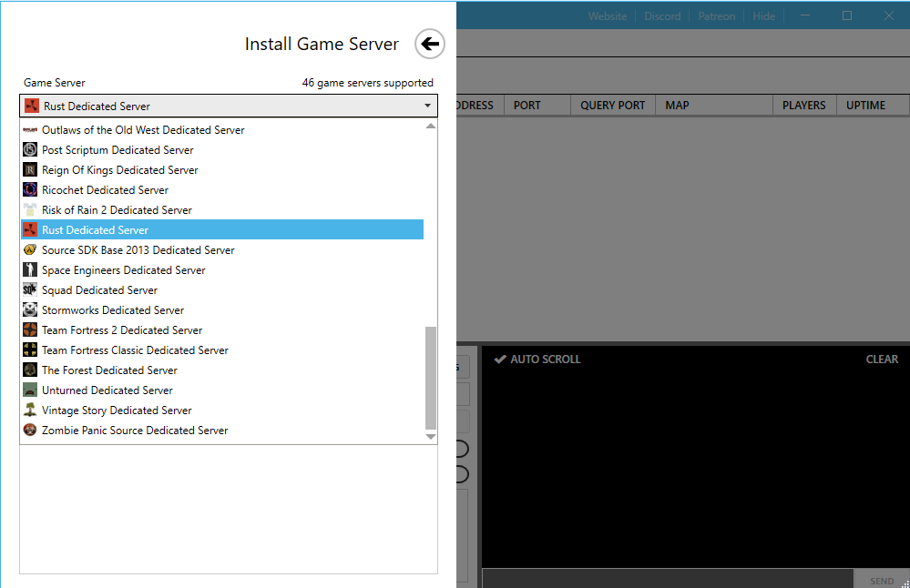Click the console command input field
This screenshot has width=910, height=588.
point(668,579)
